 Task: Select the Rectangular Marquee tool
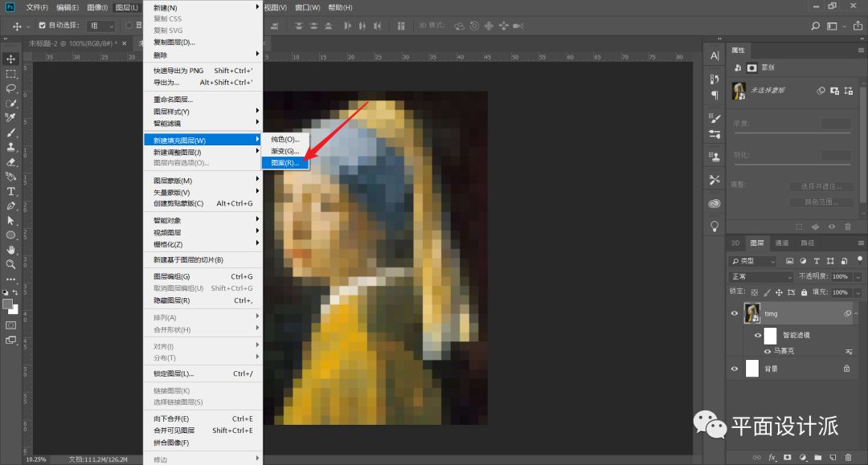tap(11, 74)
